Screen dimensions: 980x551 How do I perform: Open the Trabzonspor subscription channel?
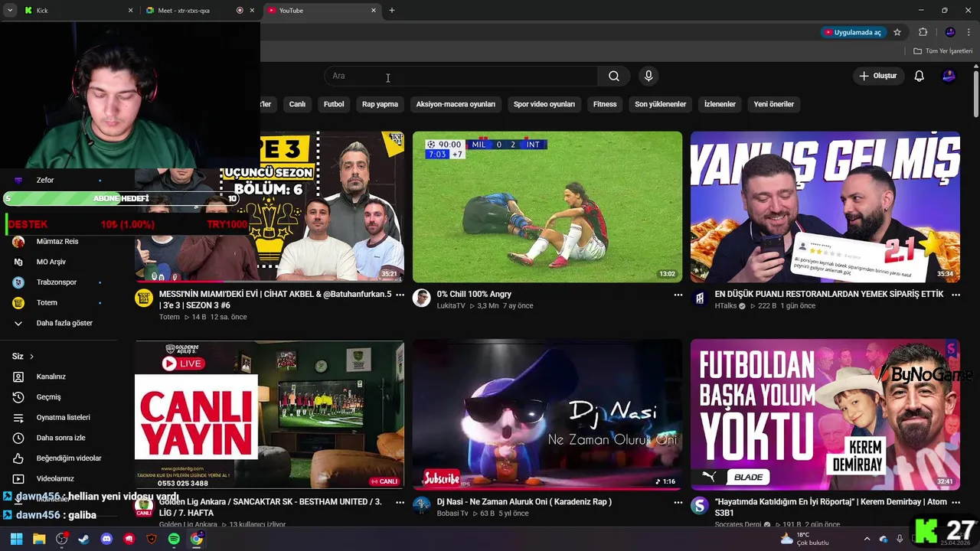click(x=57, y=282)
